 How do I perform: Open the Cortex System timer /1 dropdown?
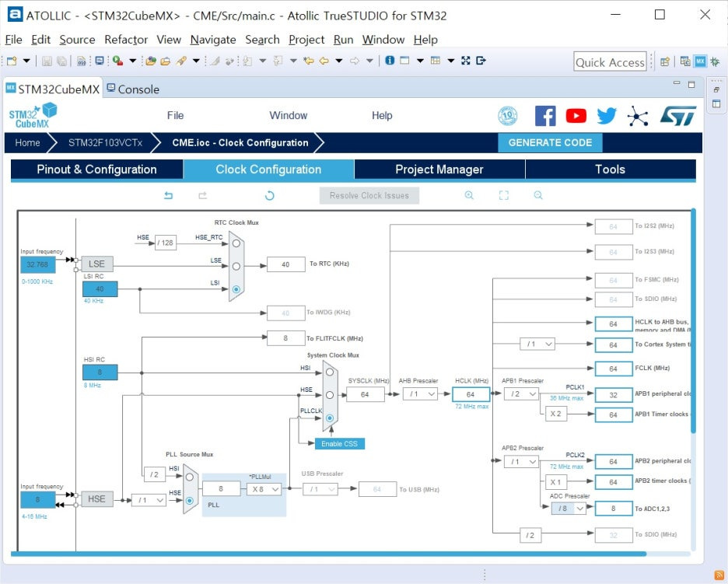[537, 344]
